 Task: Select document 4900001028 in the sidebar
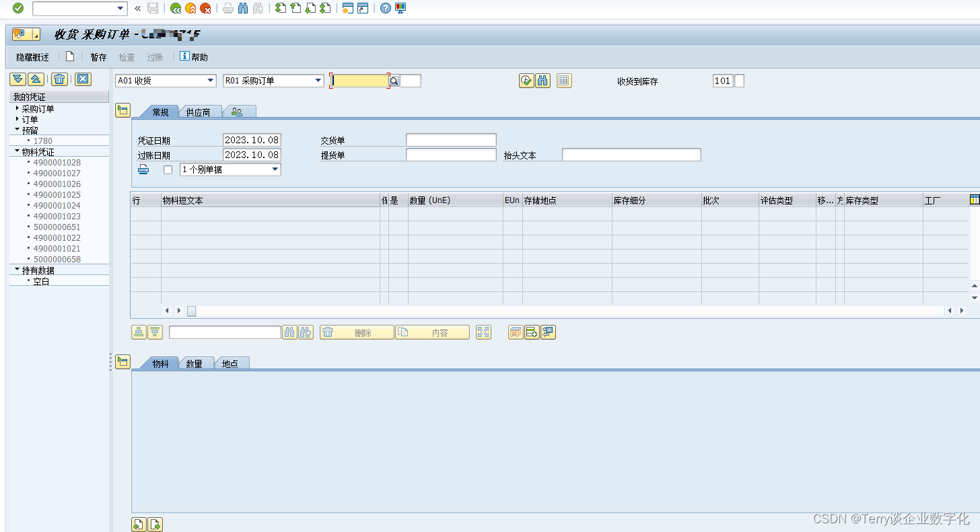pos(57,162)
